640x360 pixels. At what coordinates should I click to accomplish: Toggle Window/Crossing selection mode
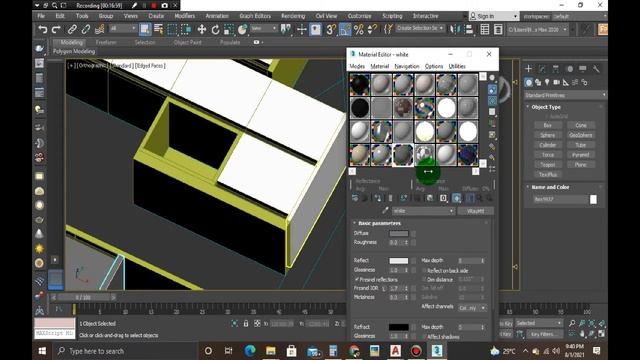[187, 29]
